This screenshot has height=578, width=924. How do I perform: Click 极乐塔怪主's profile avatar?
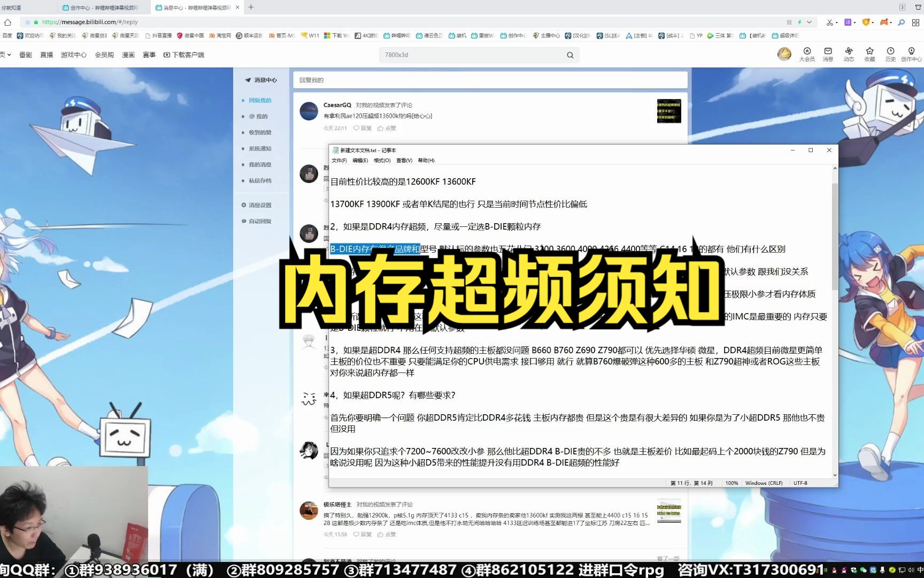[309, 511]
